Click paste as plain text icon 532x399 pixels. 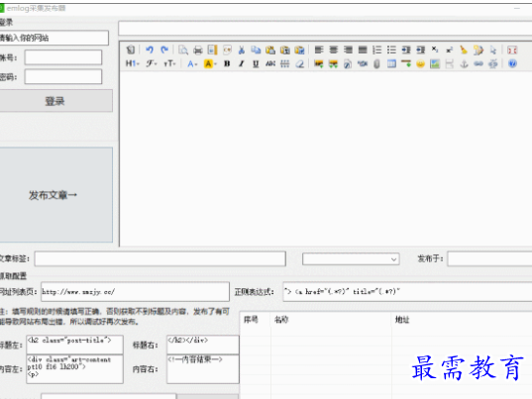click(285, 50)
